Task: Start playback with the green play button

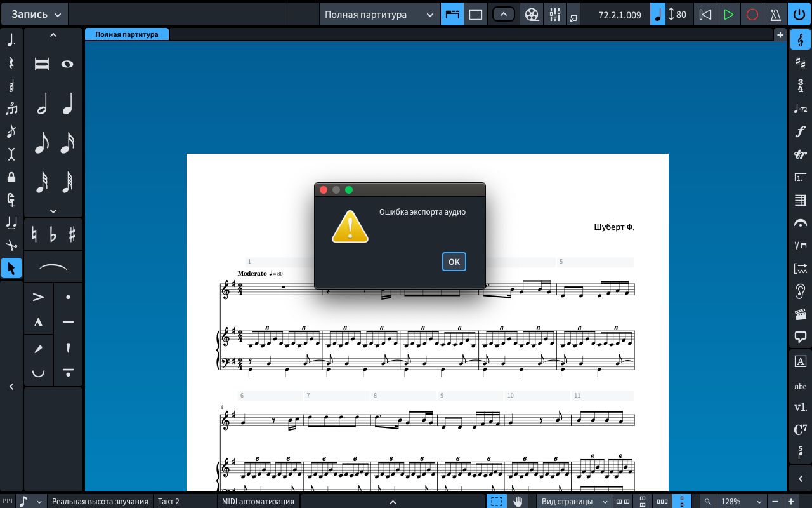Action: pos(729,14)
